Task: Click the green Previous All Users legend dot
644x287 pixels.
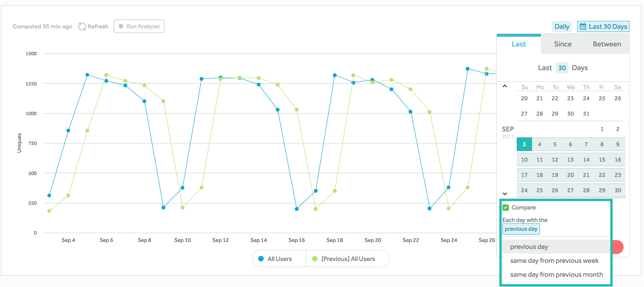Action: click(315, 259)
